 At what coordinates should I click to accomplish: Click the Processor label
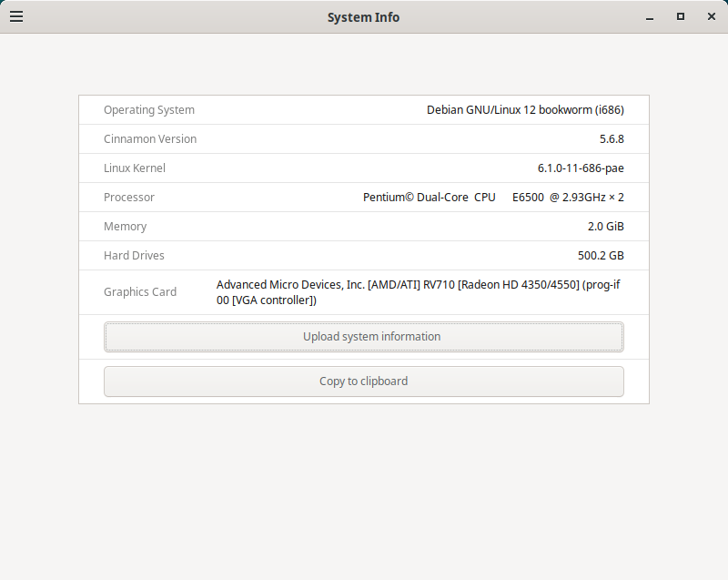pos(129,198)
